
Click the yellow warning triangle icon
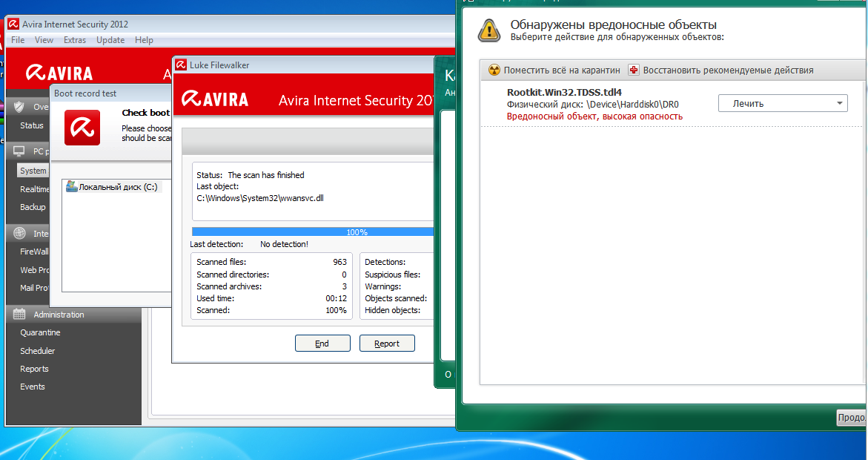tap(489, 30)
